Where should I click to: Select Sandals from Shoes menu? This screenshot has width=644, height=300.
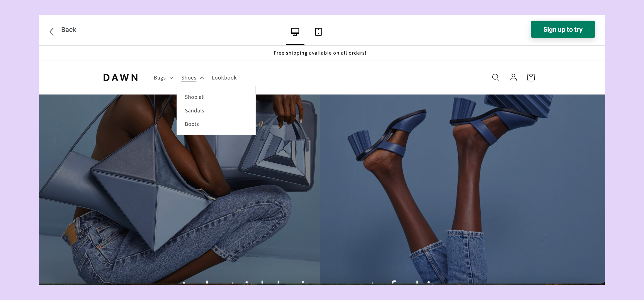(194, 110)
